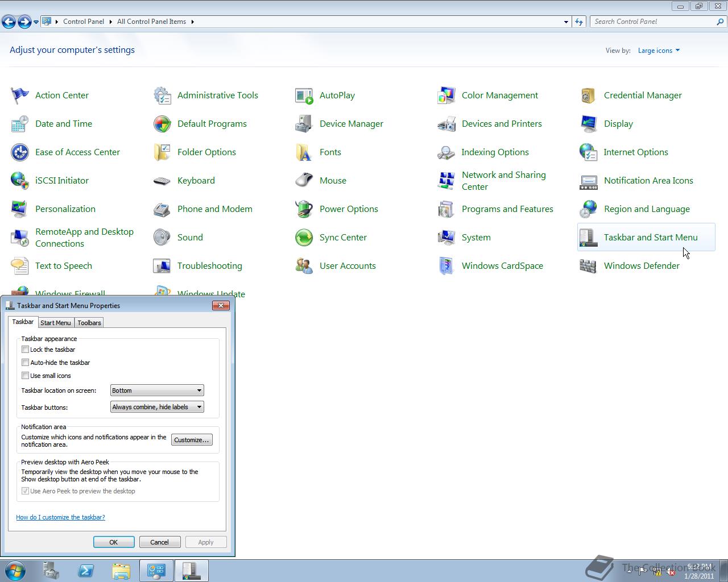The width and height of the screenshot is (728, 582).
Task: Expand the View by Large icons dropdown
Action: pyautogui.click(x=659, y=51)
